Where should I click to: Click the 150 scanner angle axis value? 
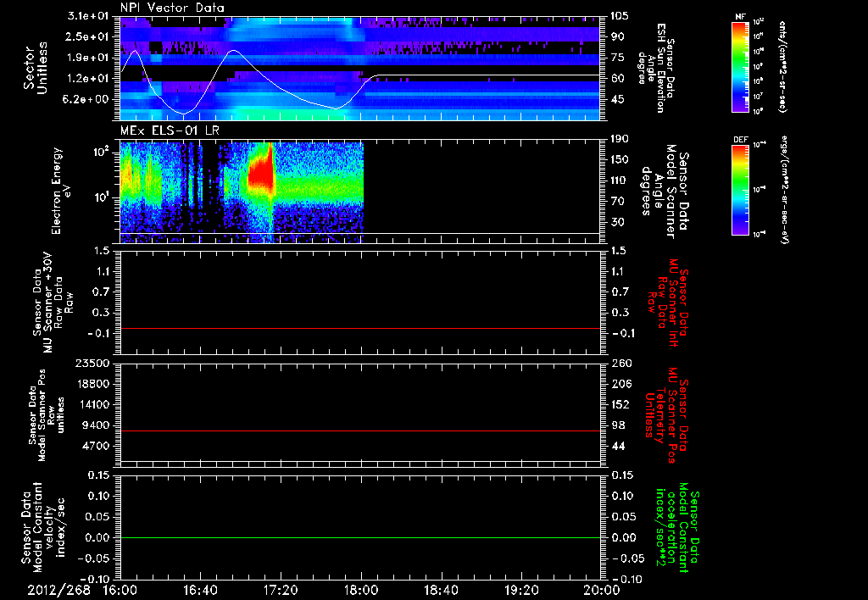620,160
